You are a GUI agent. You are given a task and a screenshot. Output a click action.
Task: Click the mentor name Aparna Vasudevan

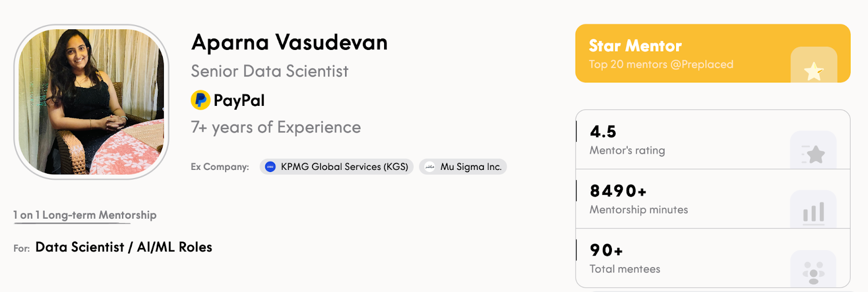290,42
